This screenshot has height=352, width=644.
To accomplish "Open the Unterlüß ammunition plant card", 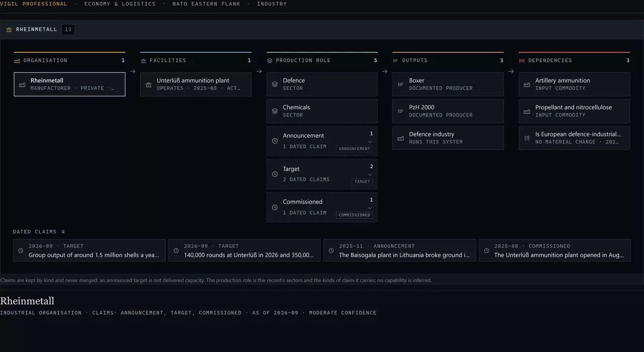I will coord(196,84).
